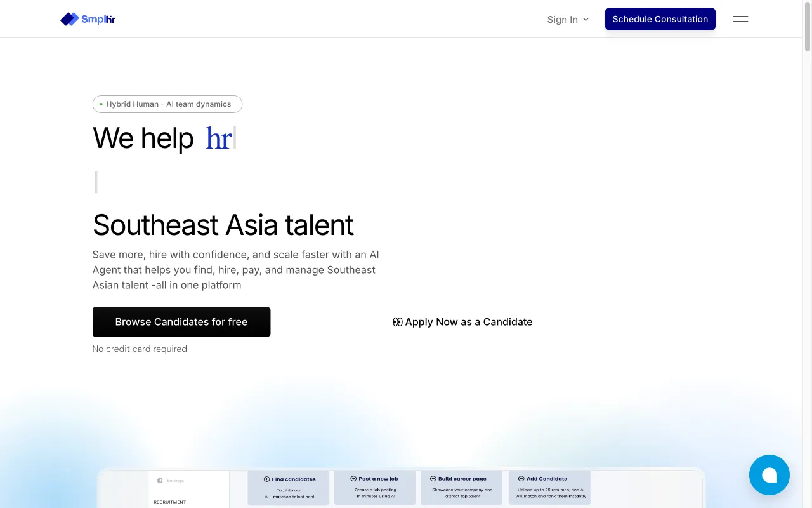Viewport: 812px width, 508px height.
Task: Click the Add Candidate card
Action: click(549, 488)
